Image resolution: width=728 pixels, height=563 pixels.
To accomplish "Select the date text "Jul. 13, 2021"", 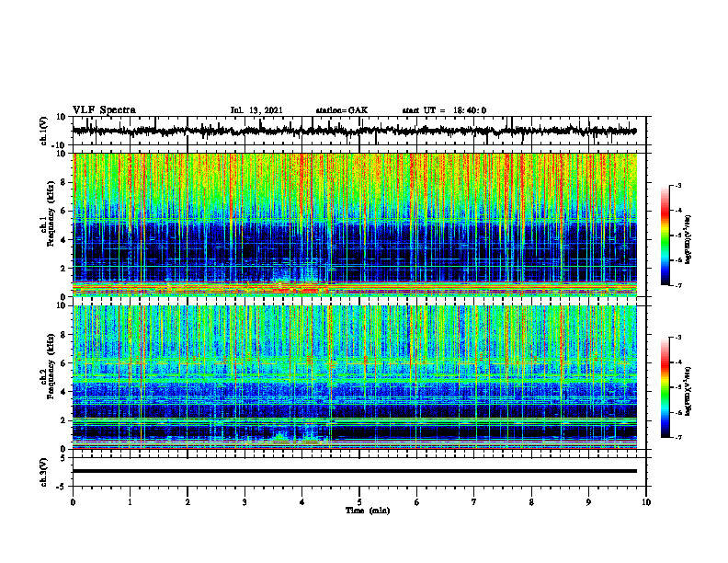I will point(256,110).
